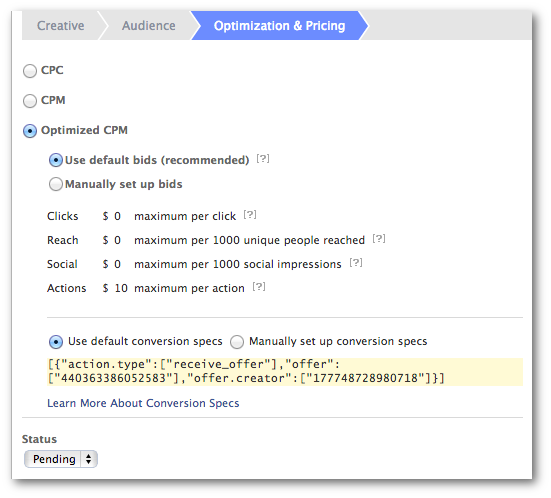
Task: Select Use default bids (recommended)
Action: coord(56,160)
